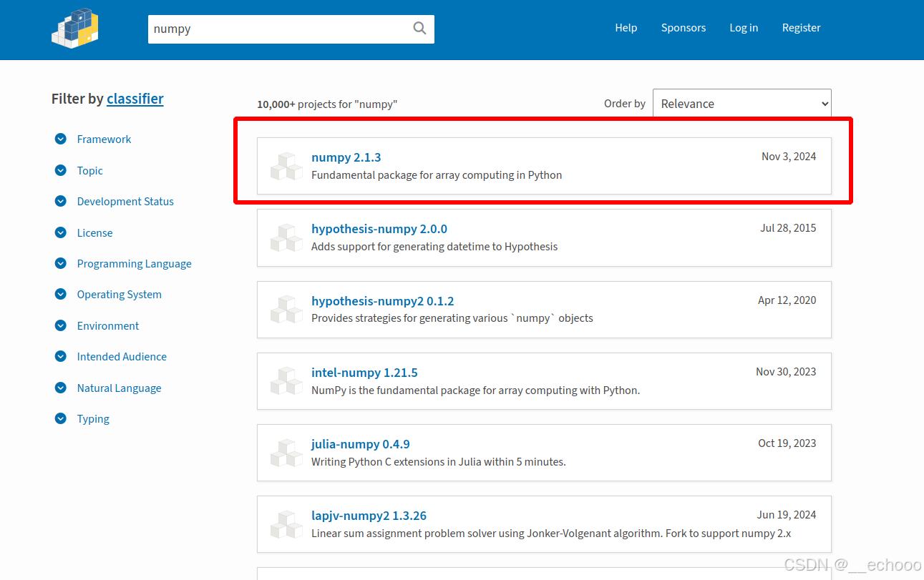Expand the Natural Language chevron
Viewport: 924px width, 580px height.
(x=61, y=388)
